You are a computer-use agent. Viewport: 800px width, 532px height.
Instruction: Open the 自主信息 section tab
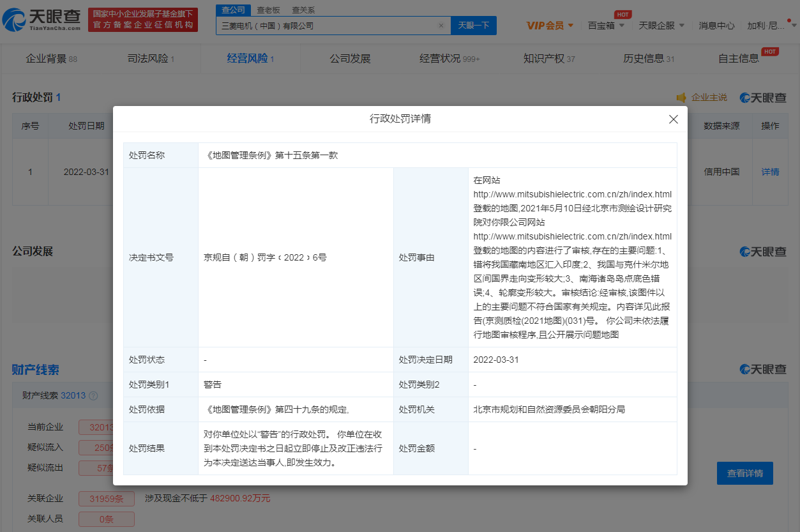click(x=739, y=59)
